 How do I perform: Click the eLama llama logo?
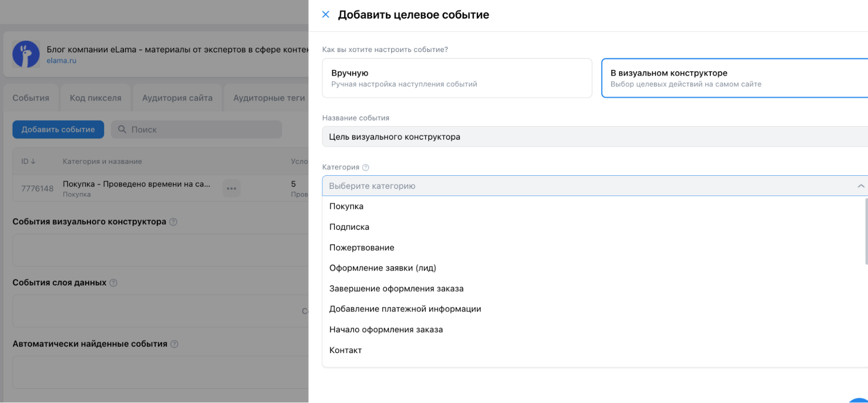coord(26,54)
